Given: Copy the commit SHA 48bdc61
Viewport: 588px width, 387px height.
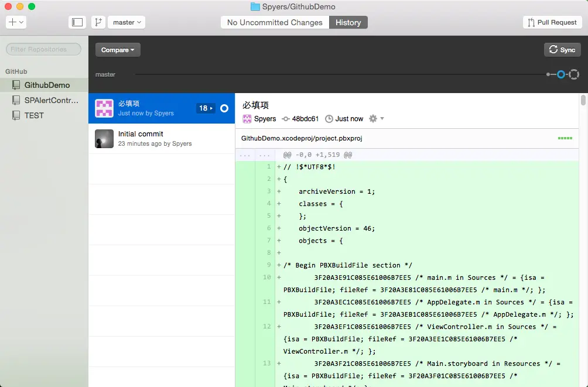Looking at the screenshot, I should pos(305,119).
